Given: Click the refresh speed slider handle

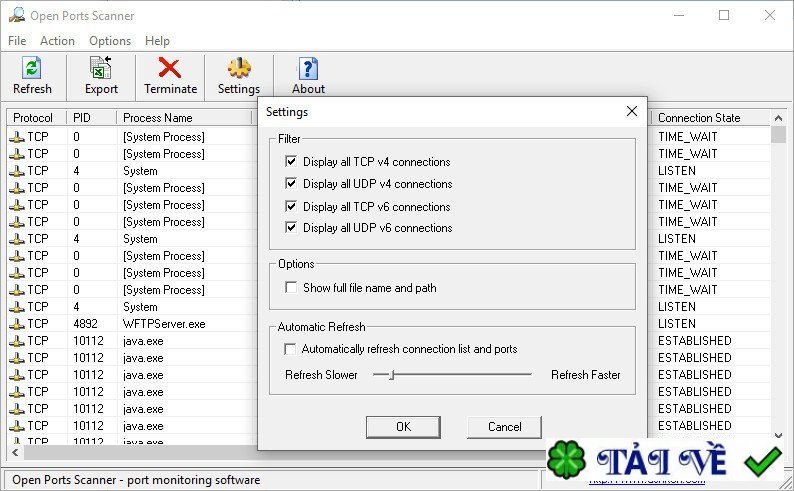Looking at the screenshot, I should (392, 375).
